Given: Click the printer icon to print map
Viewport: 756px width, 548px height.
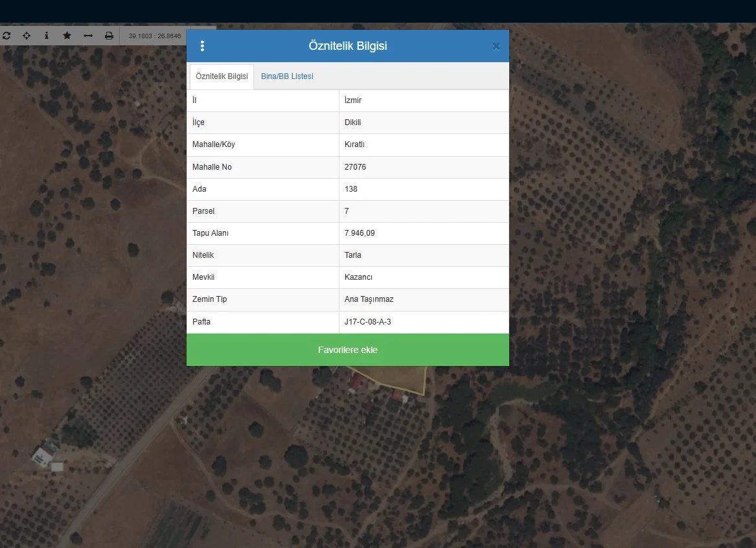Looking at the screenshot, I should 109,36.
